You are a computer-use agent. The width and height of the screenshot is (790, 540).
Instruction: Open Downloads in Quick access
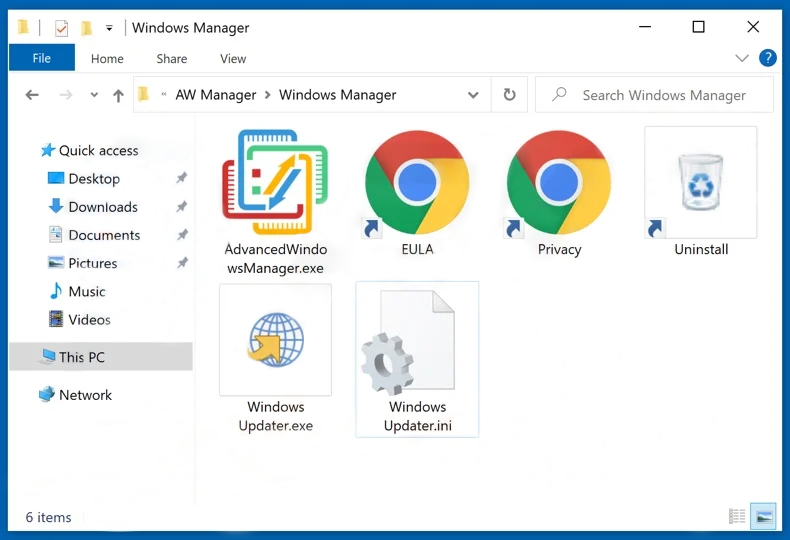[103, 207]
